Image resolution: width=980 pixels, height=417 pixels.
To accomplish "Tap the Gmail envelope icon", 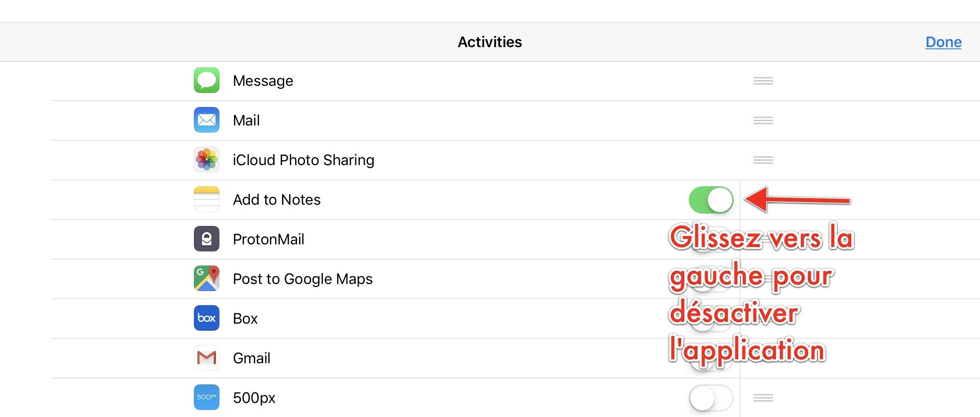I will [207, 358].
